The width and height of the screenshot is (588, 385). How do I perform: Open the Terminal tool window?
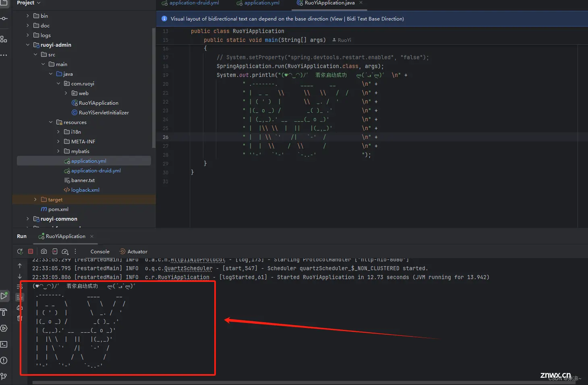tap(4, 344)
